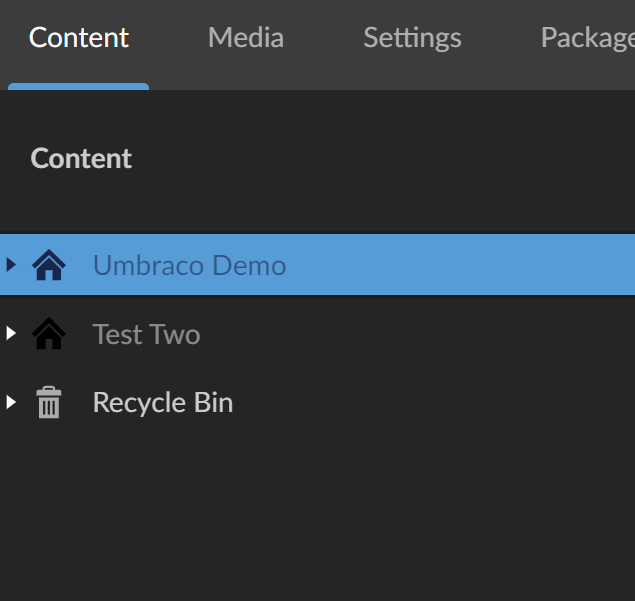
Task: Toggle the Recycle Bin expand arrow
Action: point(11,402)
